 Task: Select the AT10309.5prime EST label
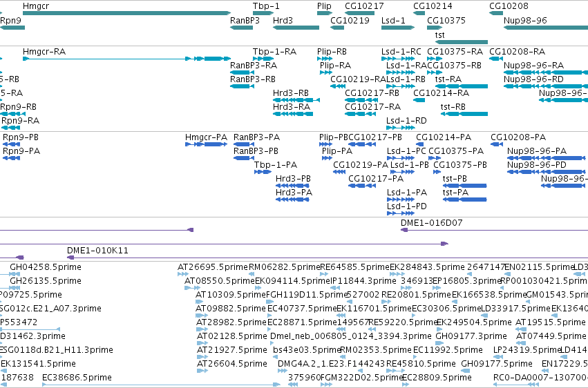(x=230, y=295)
